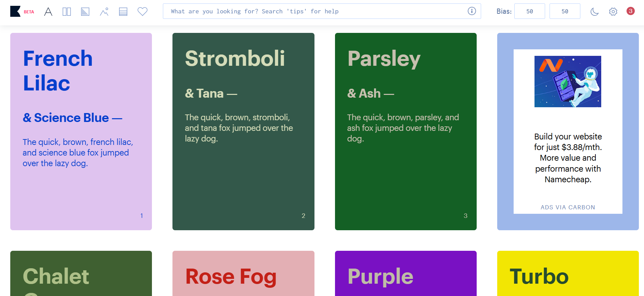644x296 pixels.
Task: Open favorites with the heart icon
Action: tap(142, 12)
